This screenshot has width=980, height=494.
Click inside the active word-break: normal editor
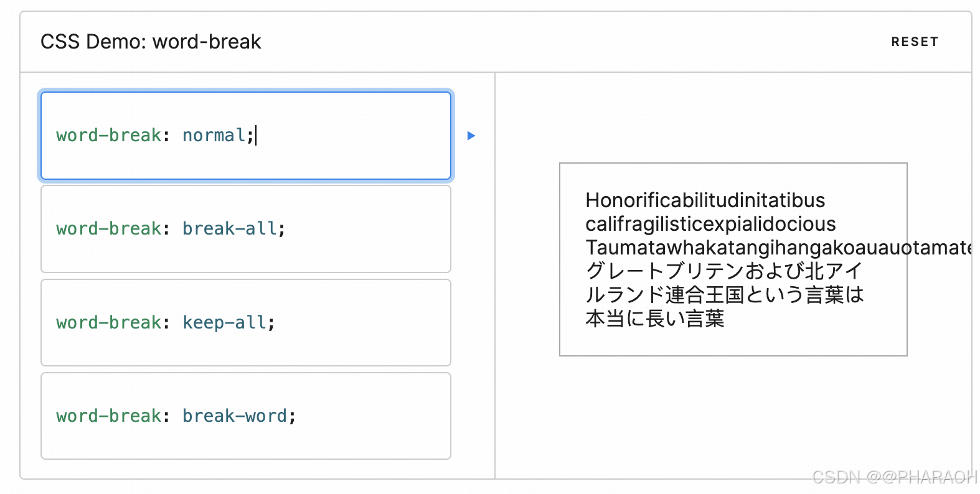click(245, 136)
